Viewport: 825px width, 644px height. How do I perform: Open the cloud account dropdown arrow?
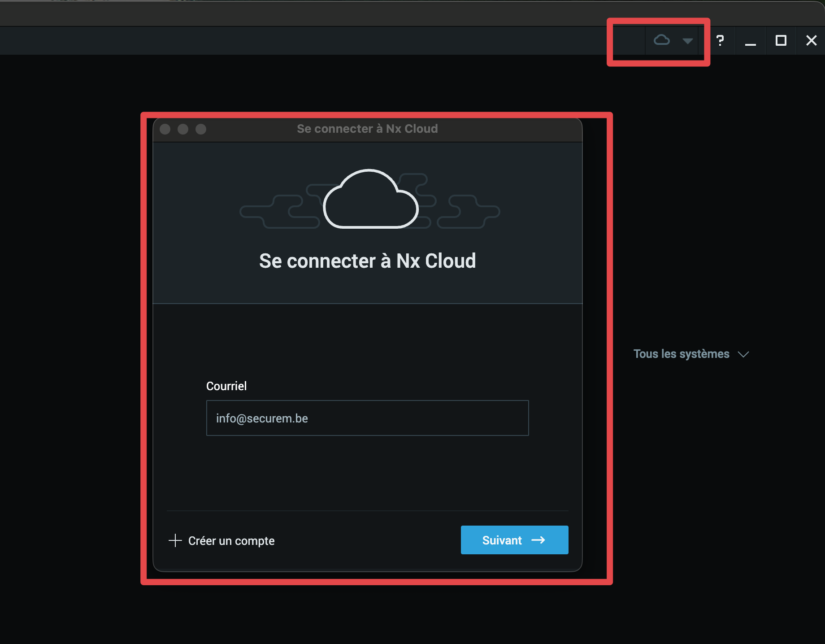(x=687, y=41)
